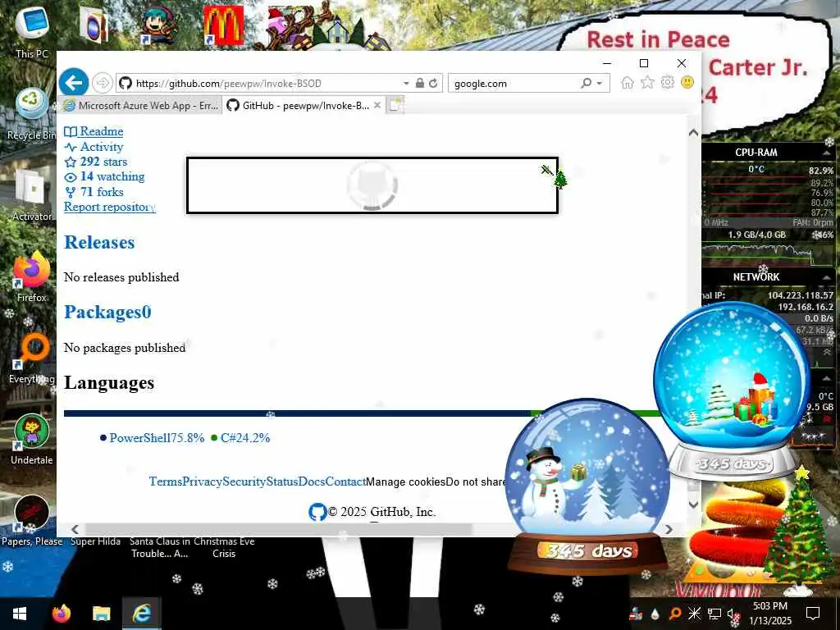Click the vertical scrollbar up arrow
This screenshot has height=630, width=840.
tap(693, 132)
